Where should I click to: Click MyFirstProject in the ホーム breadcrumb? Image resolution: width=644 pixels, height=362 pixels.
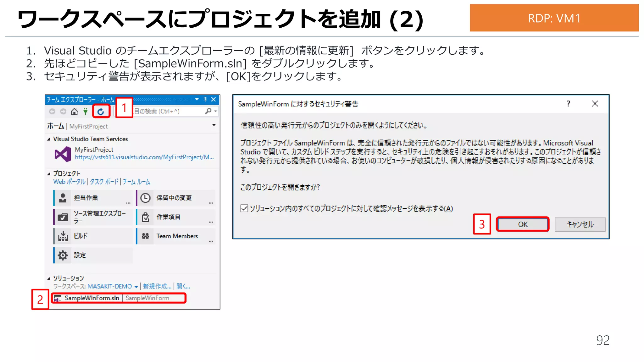coord(88,126)
